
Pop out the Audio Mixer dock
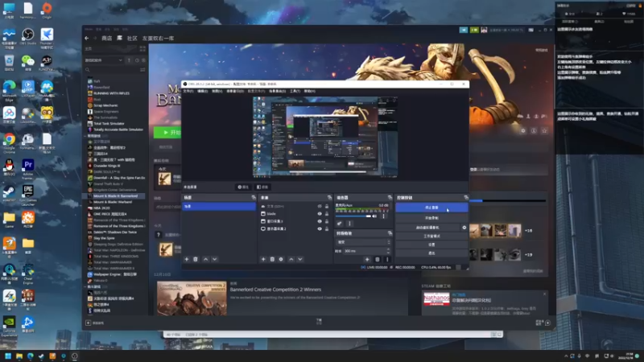pyautogui.click(x=390, y=198)
